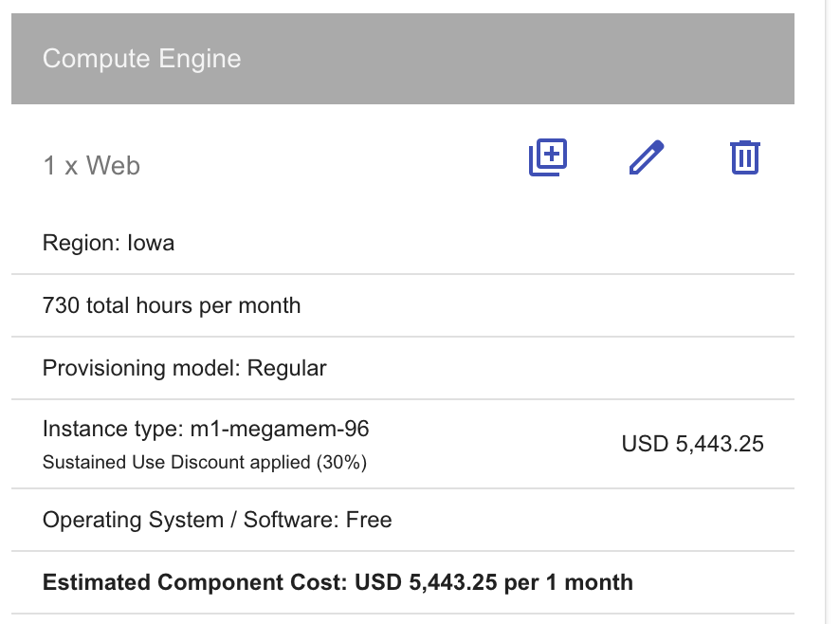Viewport: 840px width, 624px height.
Task: Delete the Web instance via the trash icon
Action: coord(744,157)
